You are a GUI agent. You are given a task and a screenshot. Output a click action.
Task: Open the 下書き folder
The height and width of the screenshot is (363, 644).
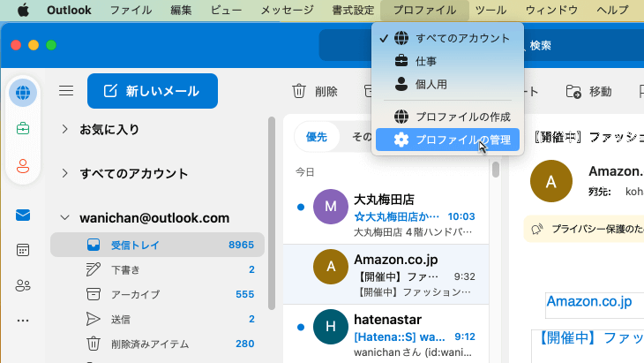(x=157, y=269)
